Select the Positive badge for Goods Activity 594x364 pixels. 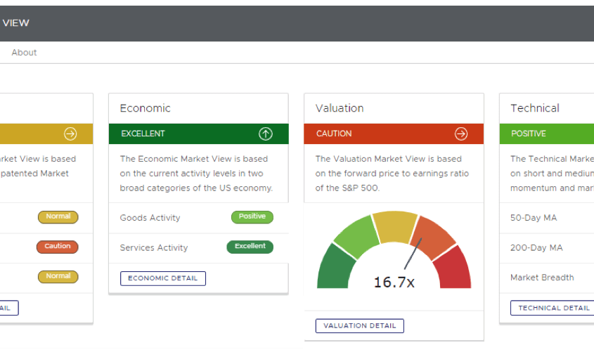(x=252, y=217)
